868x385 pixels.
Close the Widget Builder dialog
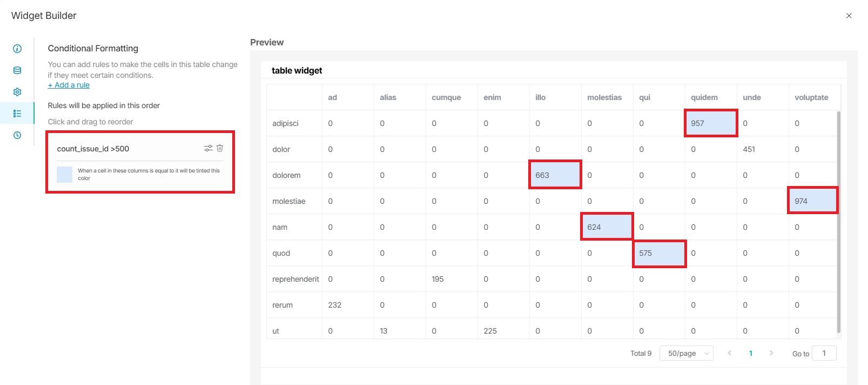pos(849,16)
